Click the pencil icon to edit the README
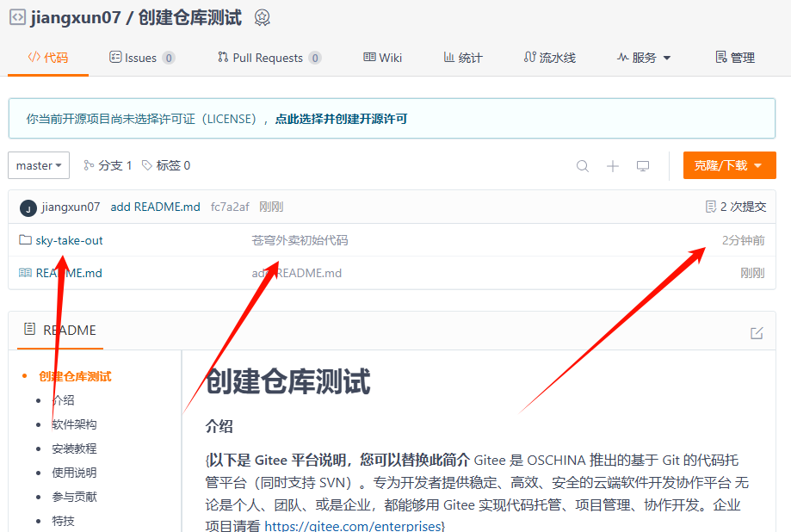 pyautogui.click(x=757, y=332)
